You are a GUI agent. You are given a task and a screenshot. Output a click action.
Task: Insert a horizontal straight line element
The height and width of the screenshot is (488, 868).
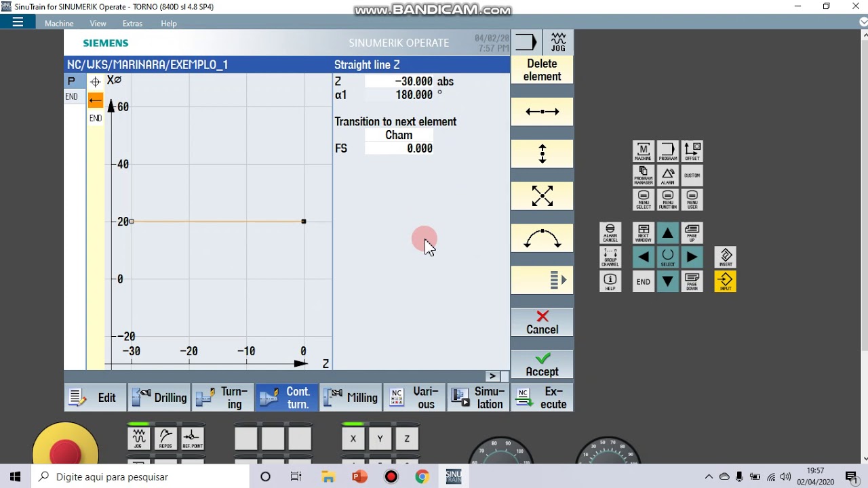pyautogui.click(x=542, y=112)
